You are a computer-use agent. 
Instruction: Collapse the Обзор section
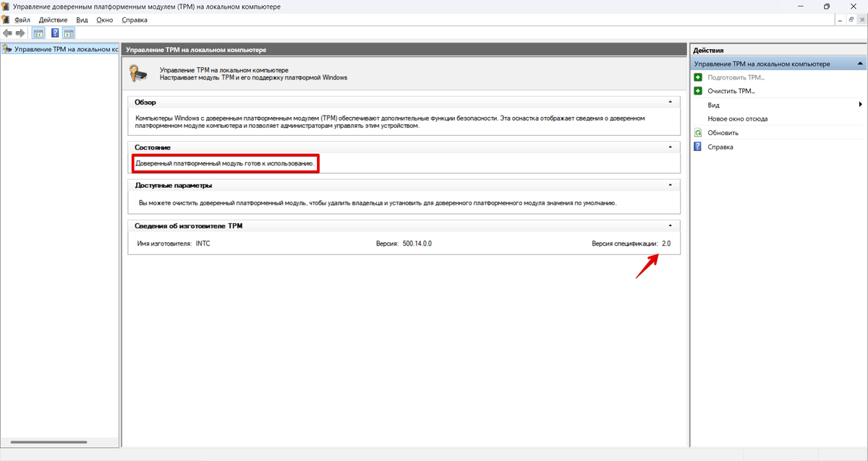click(x=671, y=103)
